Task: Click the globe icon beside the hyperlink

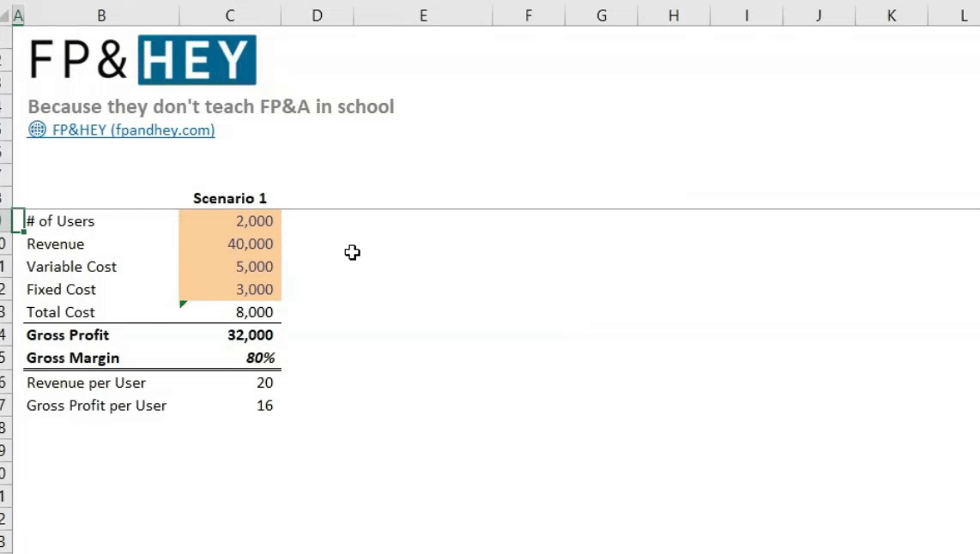Action: tap(36, 130)
